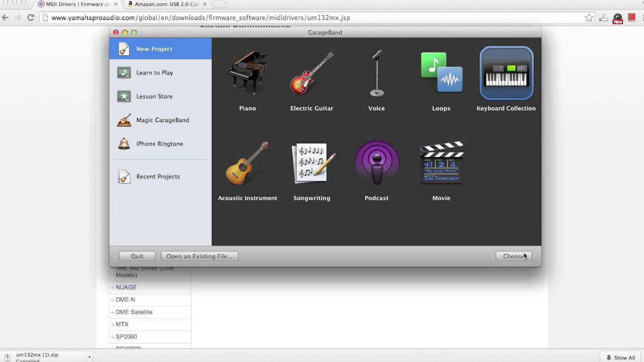644x362 pixels.
Task: Bookmark page with the star icon
Action: [x=589, y=18]
